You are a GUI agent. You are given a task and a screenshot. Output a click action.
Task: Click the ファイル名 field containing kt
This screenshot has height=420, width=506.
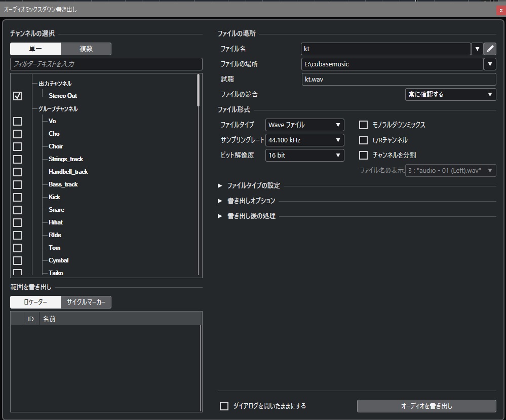[385, 49]
